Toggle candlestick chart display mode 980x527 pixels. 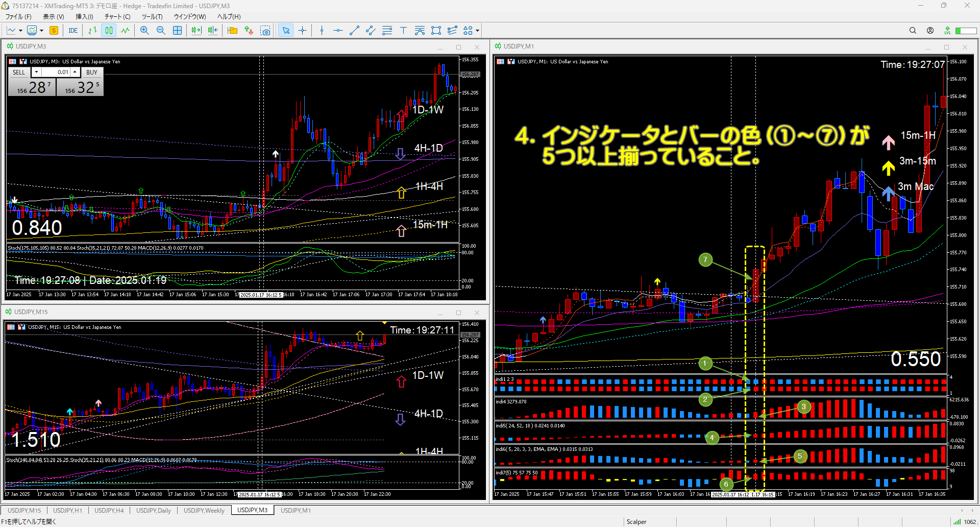pos(109,31)
